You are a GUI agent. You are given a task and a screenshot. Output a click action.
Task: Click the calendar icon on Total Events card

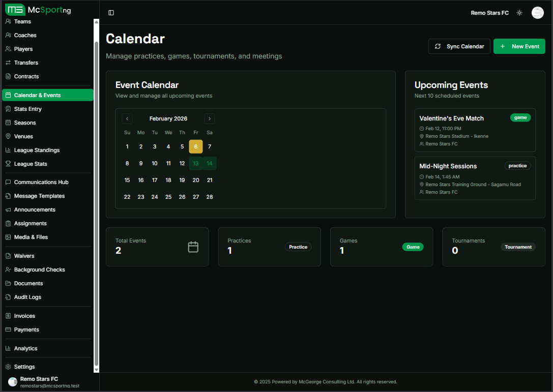click(193, 247)
